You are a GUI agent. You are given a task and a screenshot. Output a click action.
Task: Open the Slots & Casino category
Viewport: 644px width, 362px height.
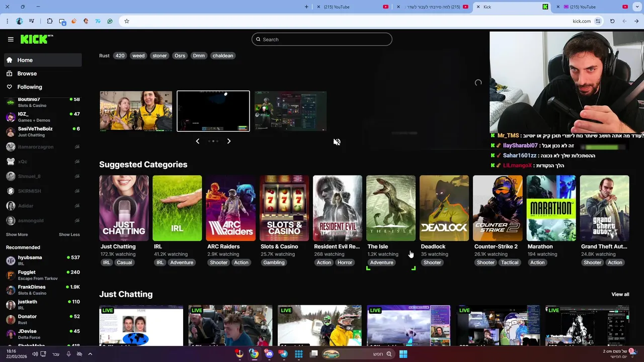284,208
